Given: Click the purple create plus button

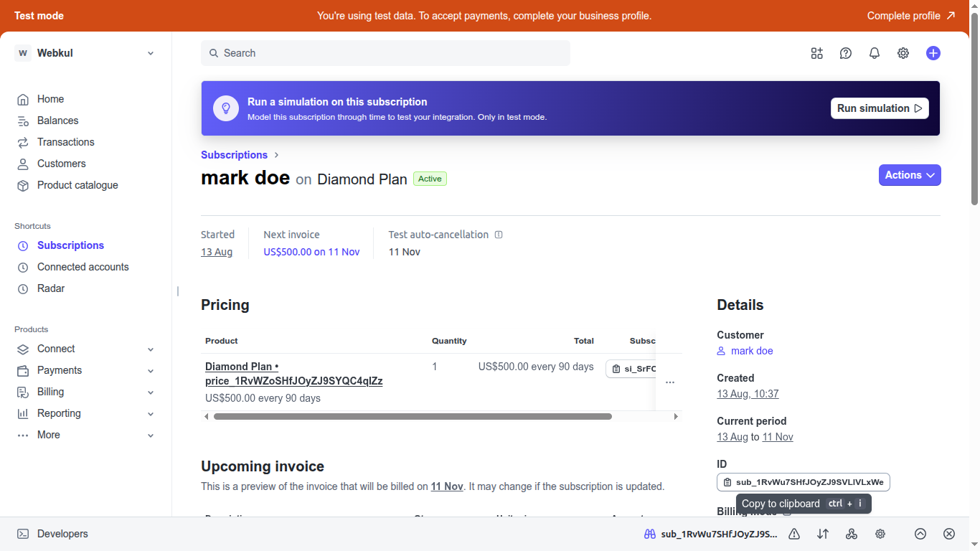Looking at the screenshot, I should click(x=933, y=53).
